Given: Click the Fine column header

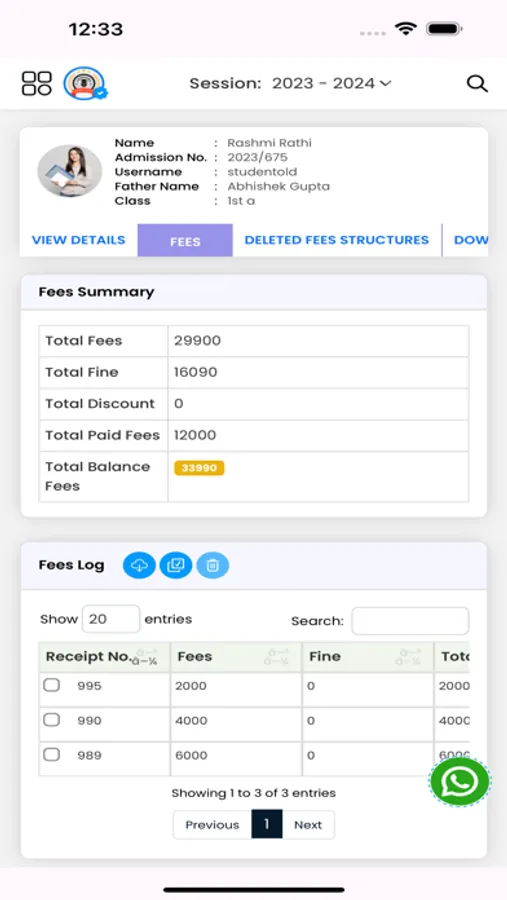Looking at the screenshot, I should 367,657.
